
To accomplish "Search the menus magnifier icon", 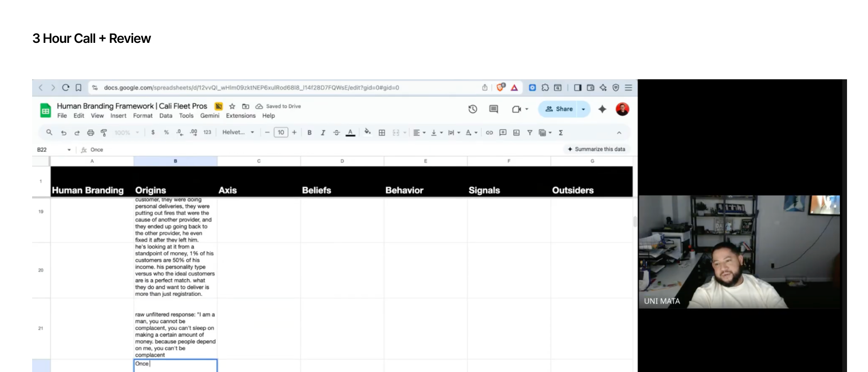I will pos(49,132).
